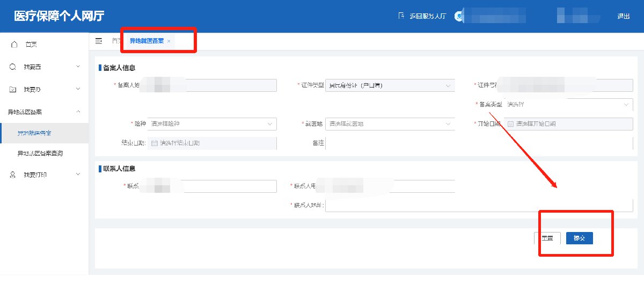This screenshot has height=283, width=644.
Task: Click the 联系人地址 input field
Action: [479, 206]
